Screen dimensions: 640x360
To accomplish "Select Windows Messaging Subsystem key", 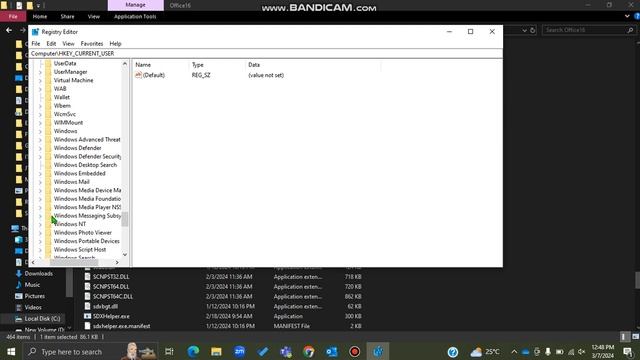I will [87, 216].
